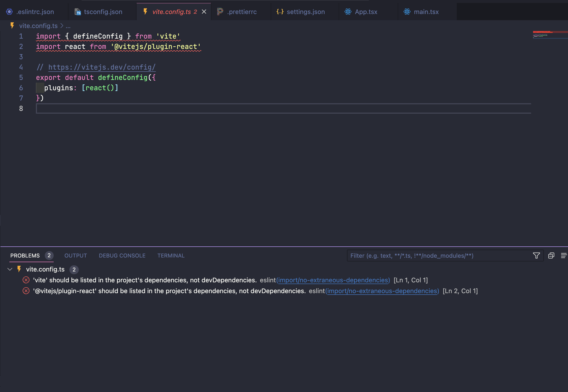Viewport: 568px width, 392px height.
Task: Click the react() call on line 6
Action: click(100, 88)
